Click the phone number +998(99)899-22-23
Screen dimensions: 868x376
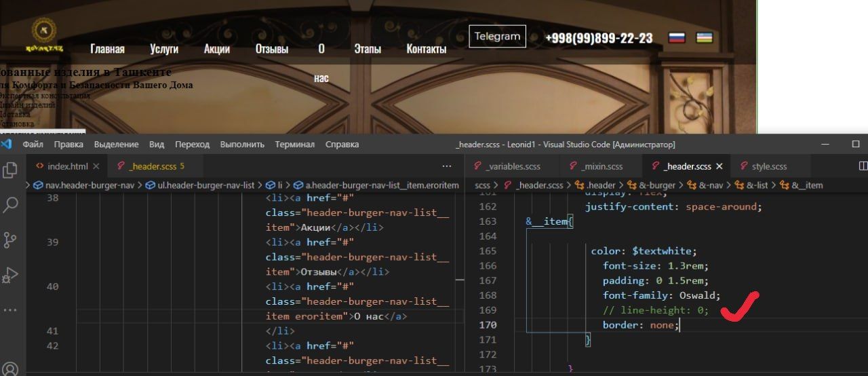(x=599, y=38)
